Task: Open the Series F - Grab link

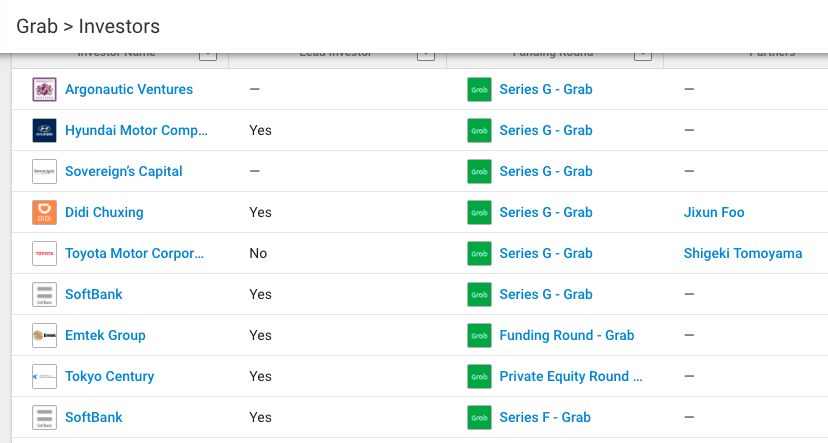Action: point(545,417)
